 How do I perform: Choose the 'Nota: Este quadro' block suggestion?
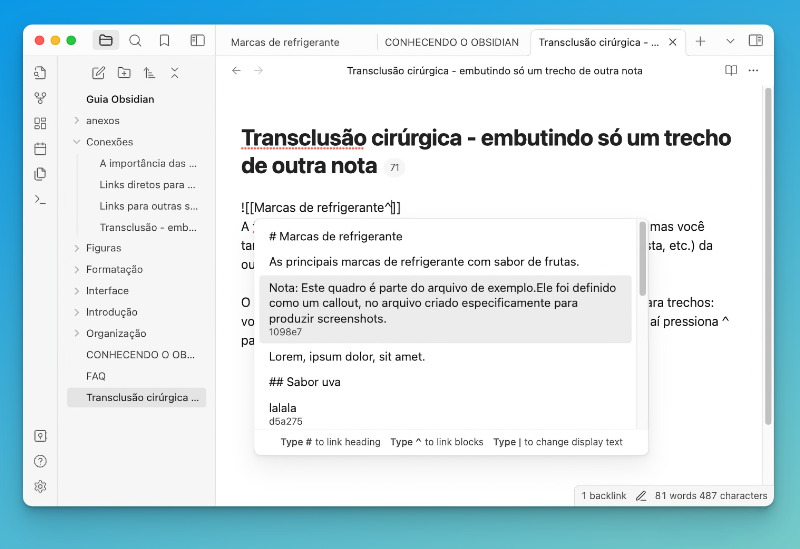point(445,309)
